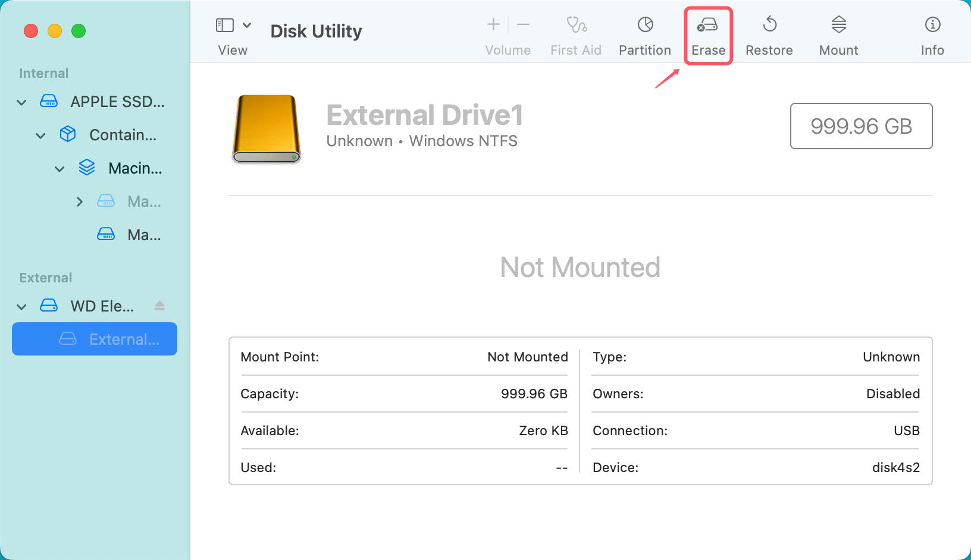
Task: Select the Restore toolbar icon
Action: click(769, 33)
